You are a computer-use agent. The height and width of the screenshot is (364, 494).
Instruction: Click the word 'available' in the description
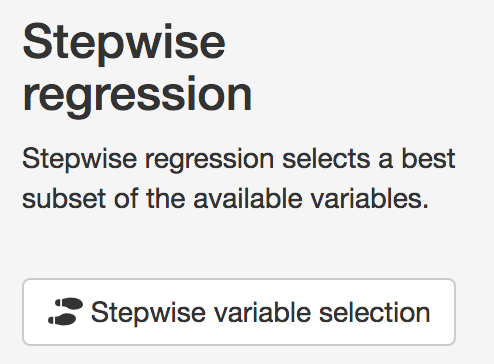pos(248,199)
